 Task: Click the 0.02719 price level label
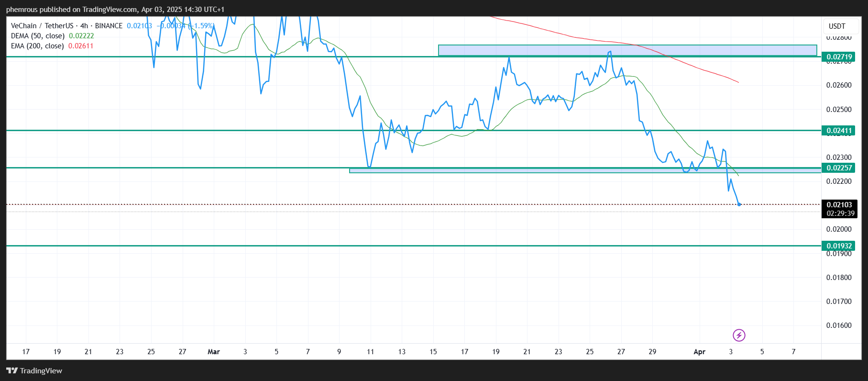click(839, 57)
